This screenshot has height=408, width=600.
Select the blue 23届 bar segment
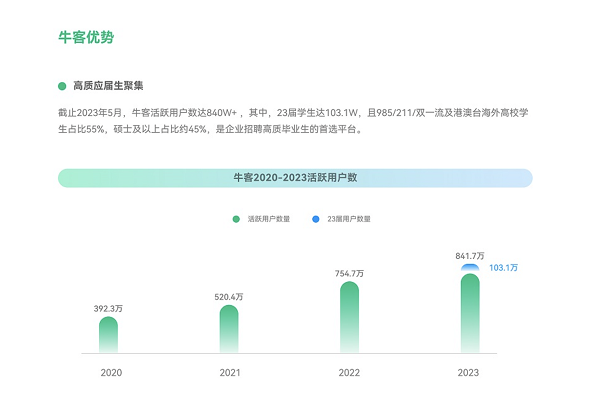click(x=470, y=267)
